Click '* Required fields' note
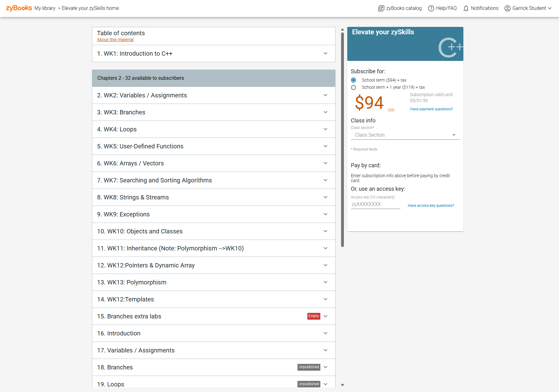 364,149
